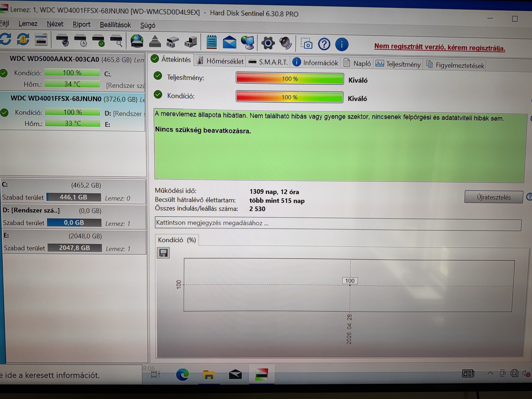Select the E: partition (2048,0 GB) entry

click(x=74, y=242)
